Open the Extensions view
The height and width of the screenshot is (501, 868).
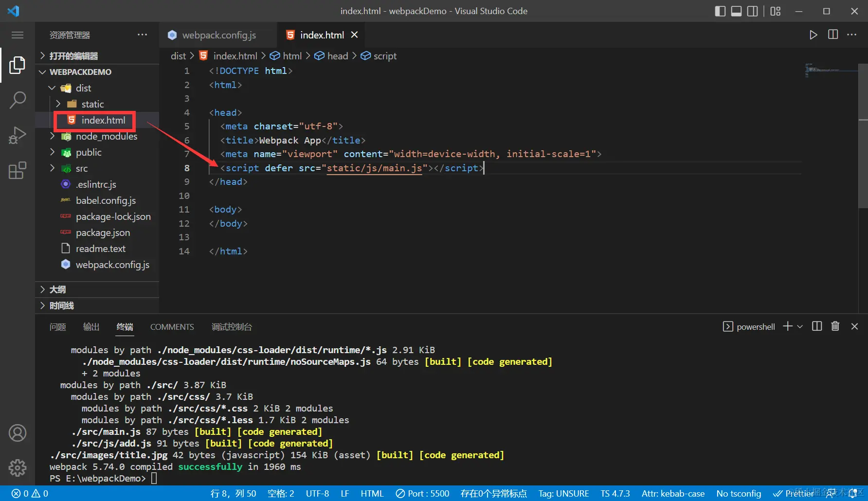(x=18, y=170)
